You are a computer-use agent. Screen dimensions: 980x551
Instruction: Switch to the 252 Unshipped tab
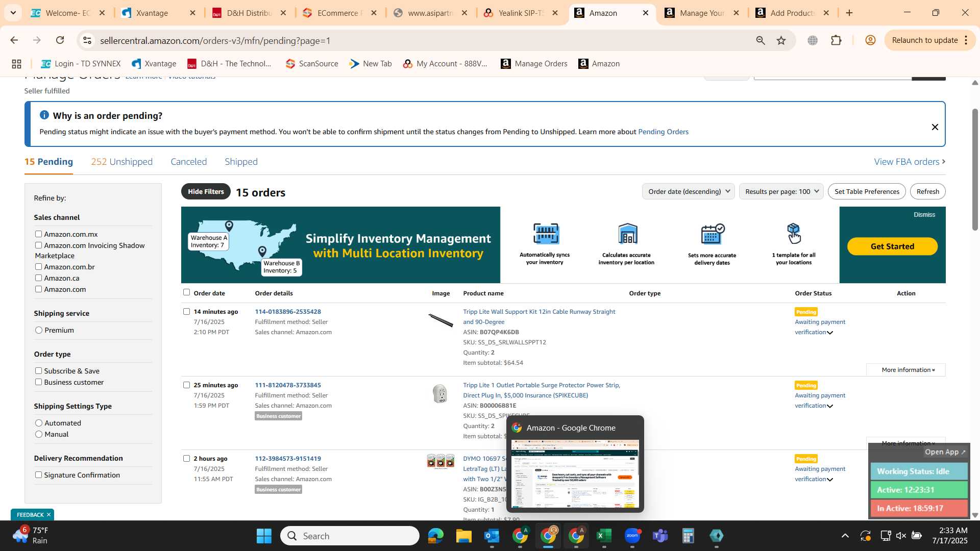tap(121, 162)
